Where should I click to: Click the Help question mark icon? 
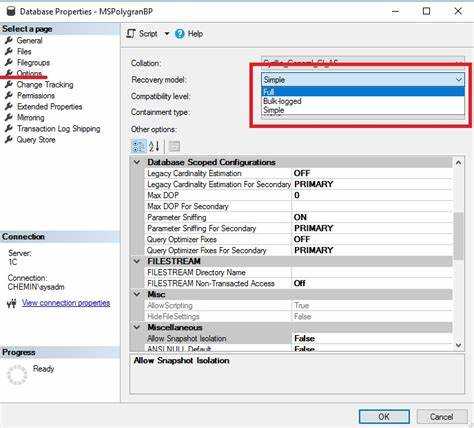point(180,34)
